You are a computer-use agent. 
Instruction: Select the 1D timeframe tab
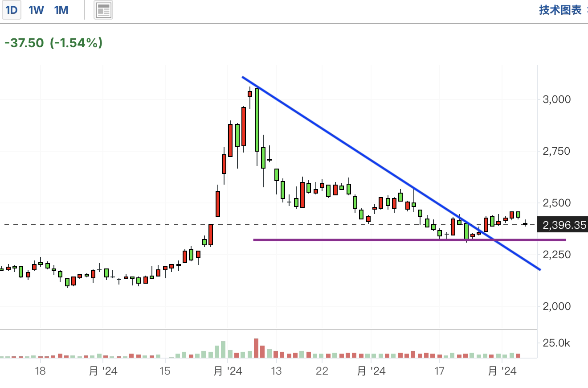tap(11, 10)
